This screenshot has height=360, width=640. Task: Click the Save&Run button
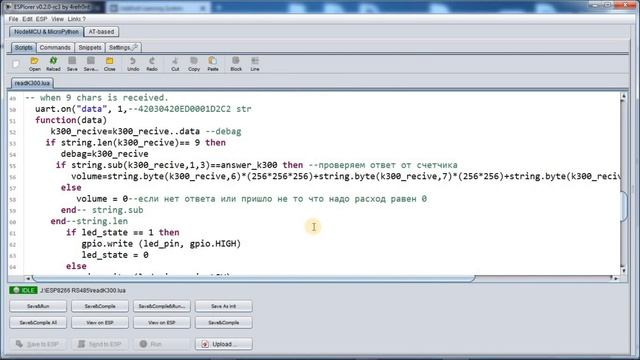pyautogui.click(x=38, y=306)
